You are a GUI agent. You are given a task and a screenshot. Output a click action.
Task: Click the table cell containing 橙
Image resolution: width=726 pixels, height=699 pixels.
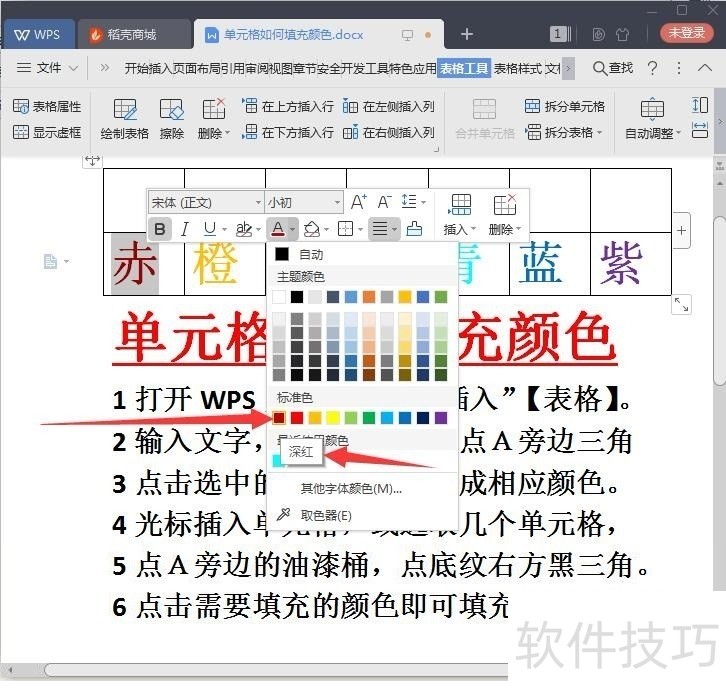225,263
